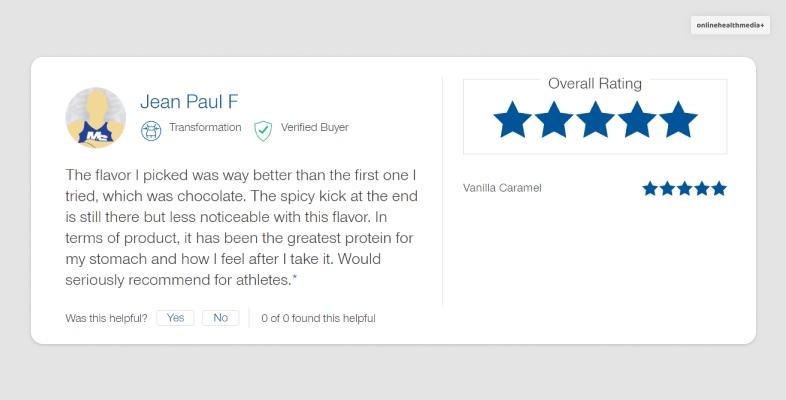Click the third large Overall Rating star
This screenshot has height=400, width=786.
(595, 120)
